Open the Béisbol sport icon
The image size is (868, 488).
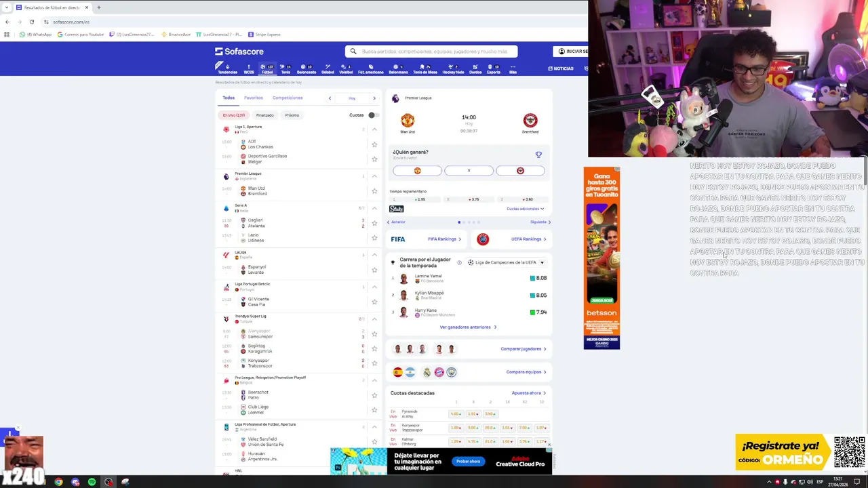click(328, 69)
